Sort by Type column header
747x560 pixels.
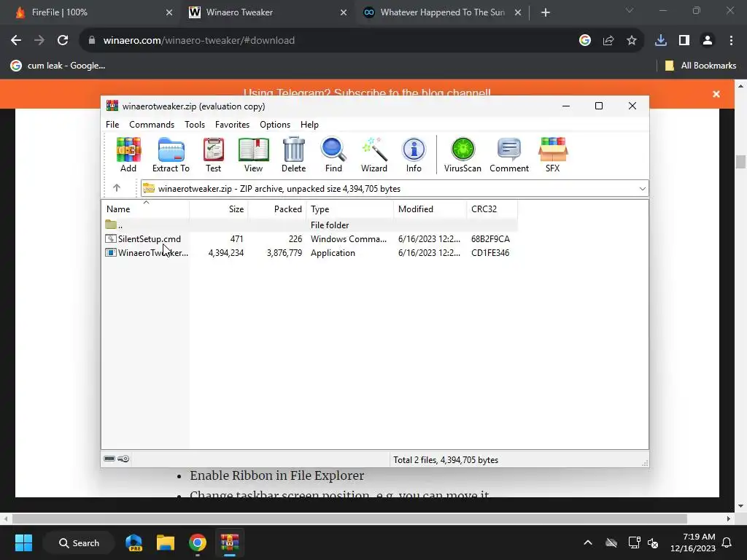tap(349, 209)
